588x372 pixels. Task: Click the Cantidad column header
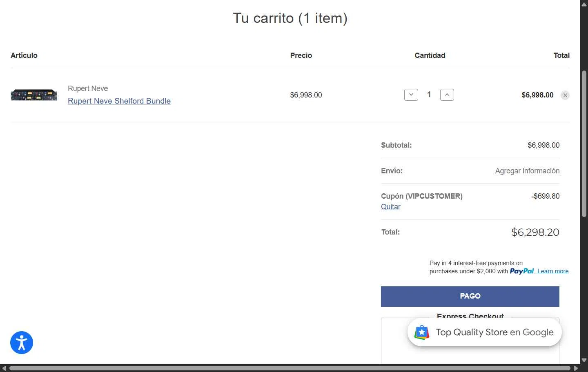point(430,55)
